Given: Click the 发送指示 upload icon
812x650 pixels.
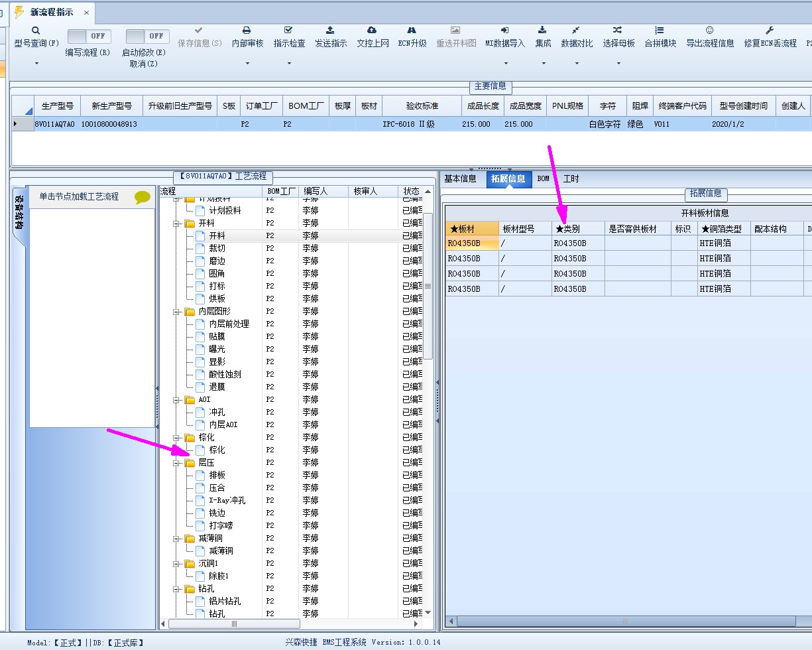Looking at the screenshot, I should coord(330,31).
